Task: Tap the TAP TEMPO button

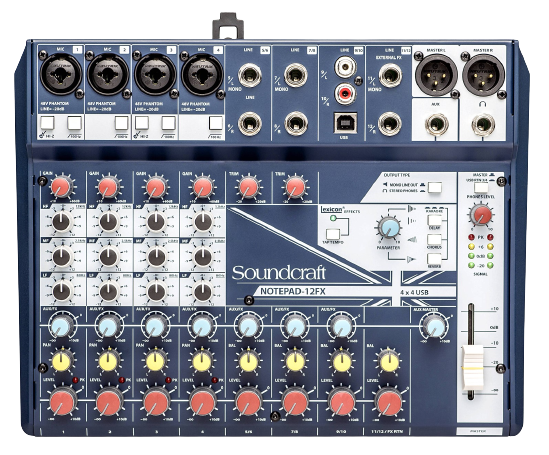Action: tap(333, 234)
